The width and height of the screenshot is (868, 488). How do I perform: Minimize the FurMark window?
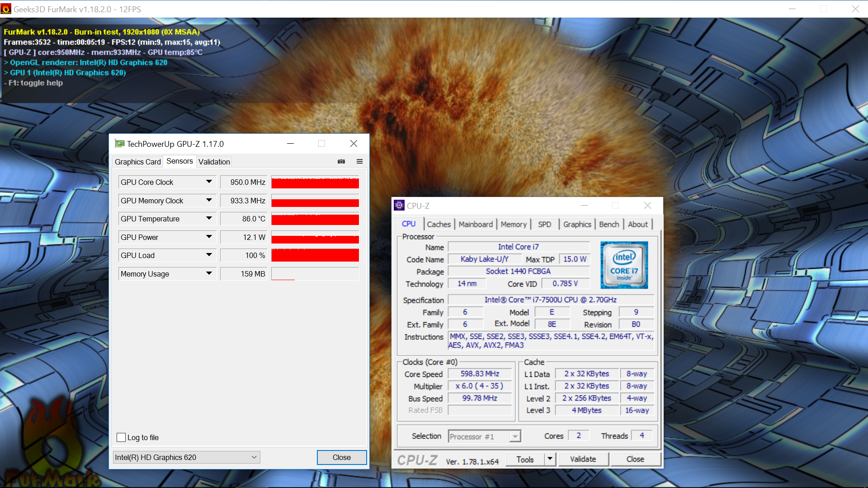[792, 9]
